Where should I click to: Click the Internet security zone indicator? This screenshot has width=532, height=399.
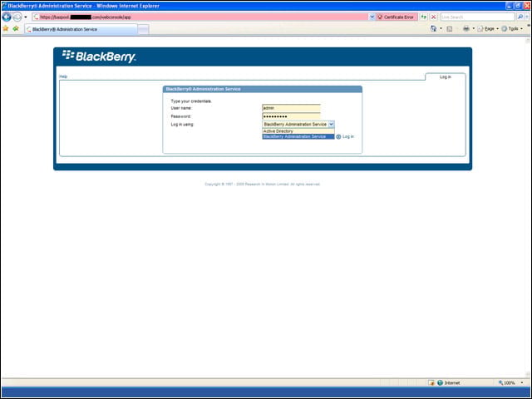449,382
